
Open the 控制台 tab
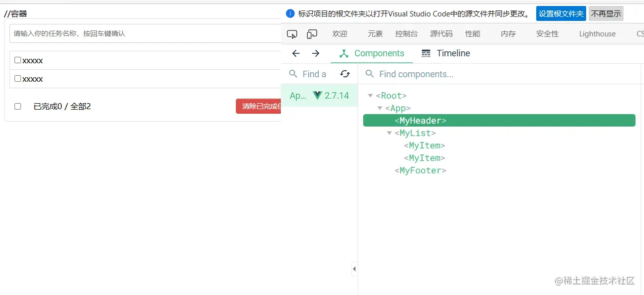(x=407, y=34)
